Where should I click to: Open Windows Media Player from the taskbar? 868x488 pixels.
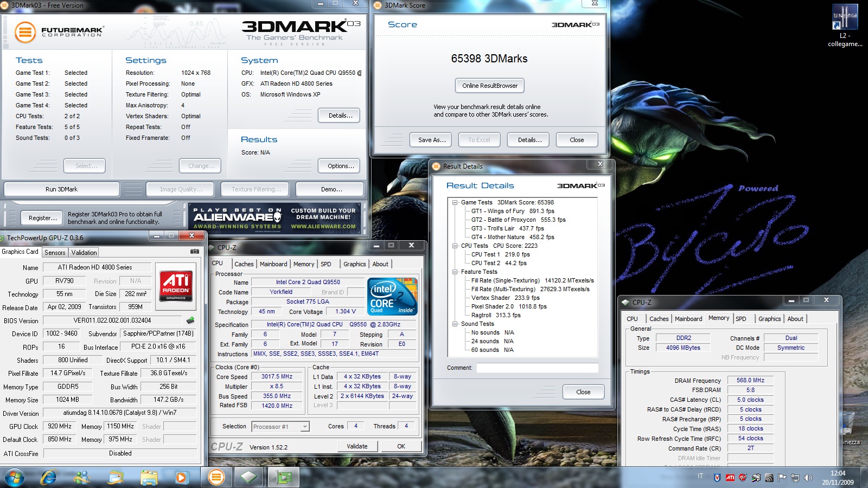click(x=181, y=477)
